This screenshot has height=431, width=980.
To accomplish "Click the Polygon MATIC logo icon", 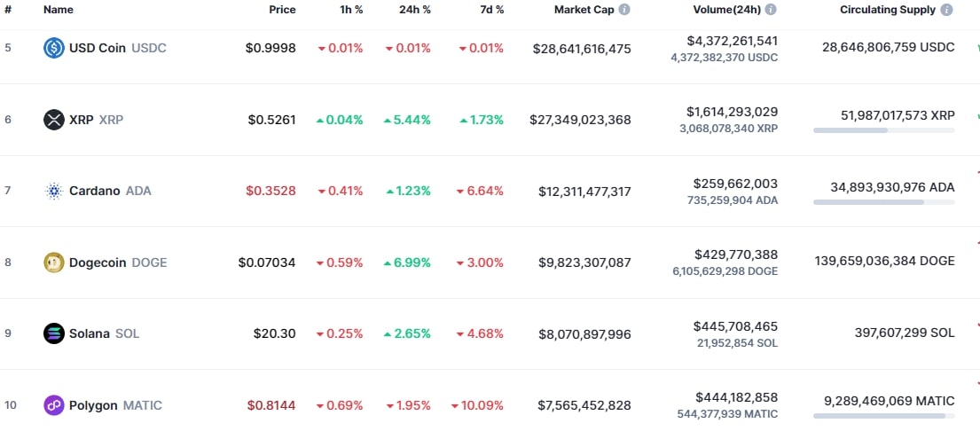I will [54, 405].
